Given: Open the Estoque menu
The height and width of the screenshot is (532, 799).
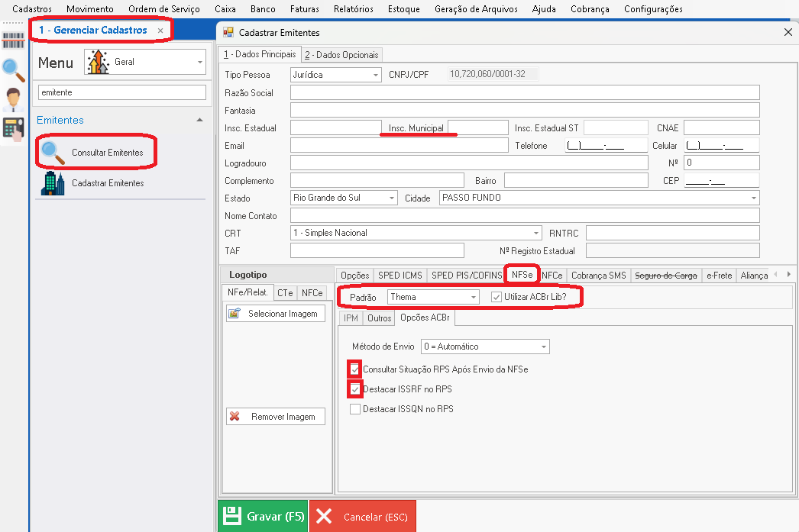Looking at the screenshot, I should (x=404, y=9).
